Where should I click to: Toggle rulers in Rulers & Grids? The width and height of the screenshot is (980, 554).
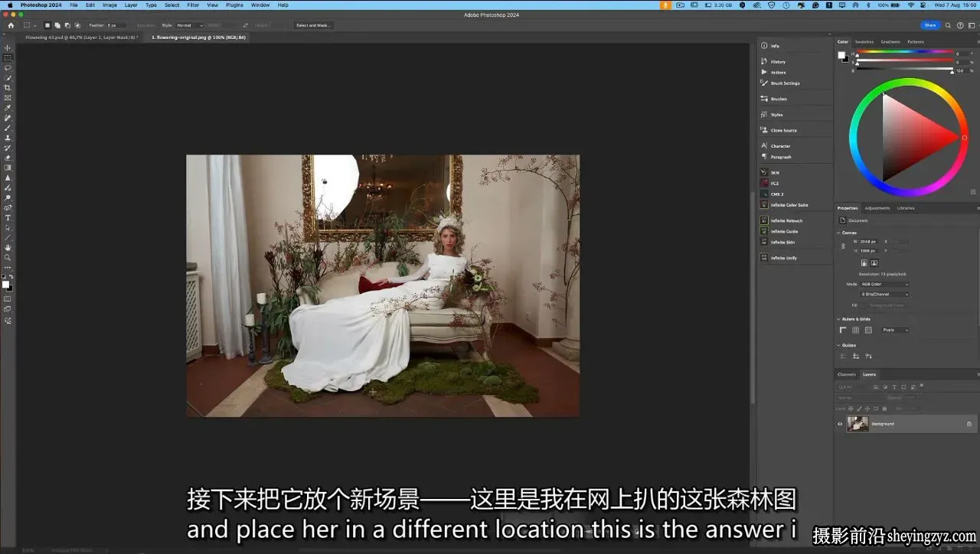[x=843, y=330]
